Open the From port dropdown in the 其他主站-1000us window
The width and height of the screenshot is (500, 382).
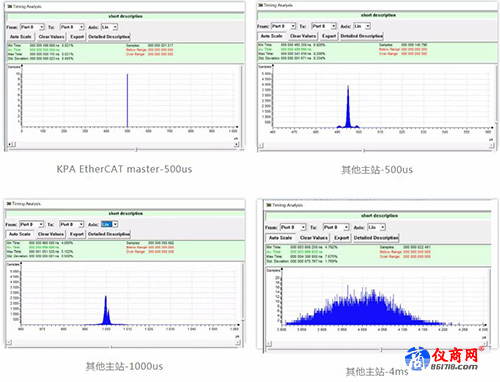31,224
